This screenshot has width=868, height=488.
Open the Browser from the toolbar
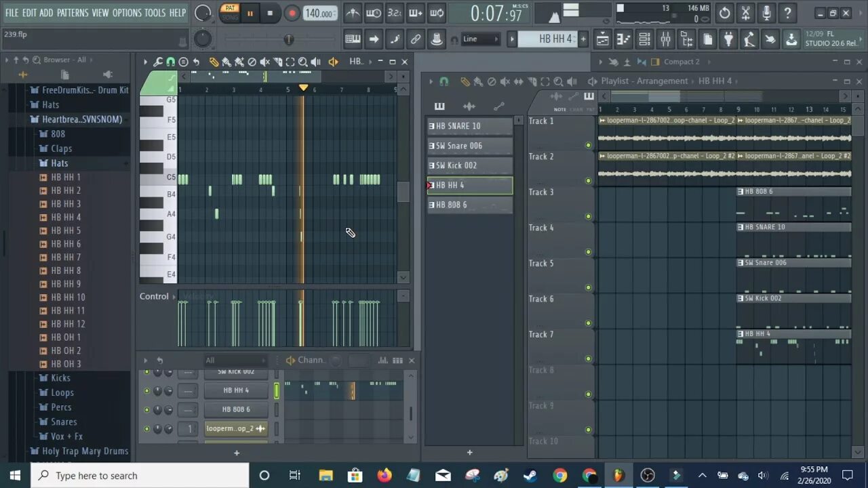click(686, 40)
